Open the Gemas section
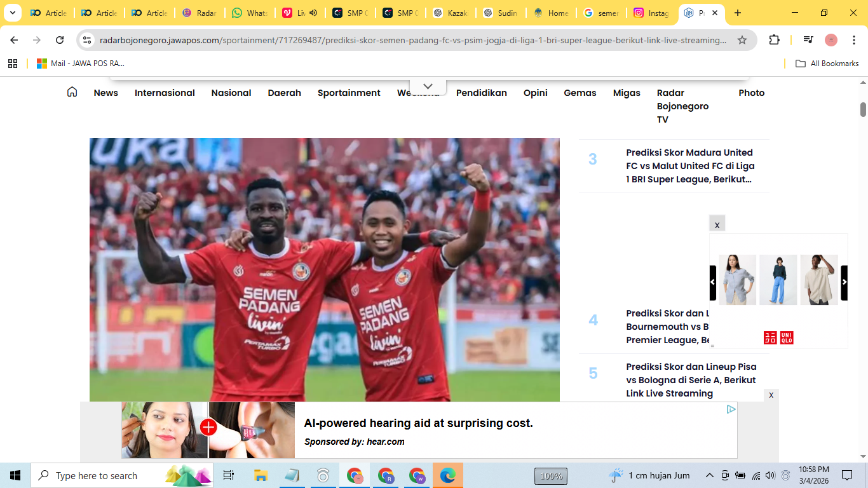The image size is (868, 488). click(x=580, y=93)
